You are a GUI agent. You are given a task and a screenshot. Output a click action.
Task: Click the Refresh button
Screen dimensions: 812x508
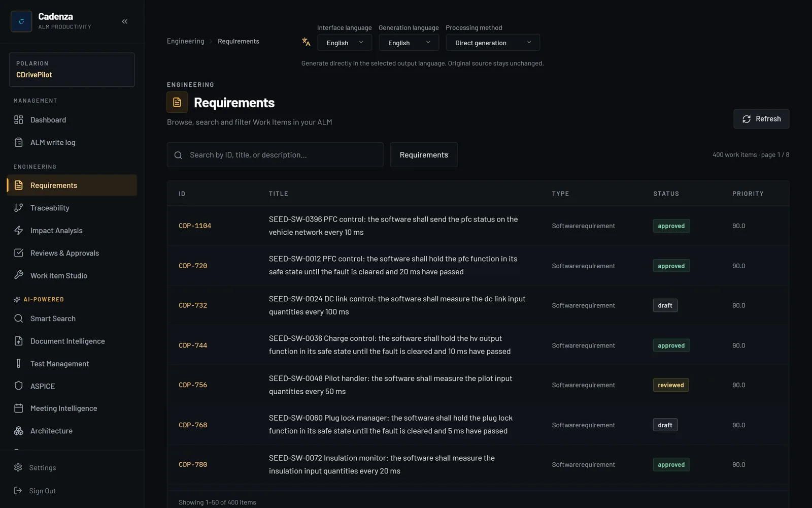coord(761,119)
